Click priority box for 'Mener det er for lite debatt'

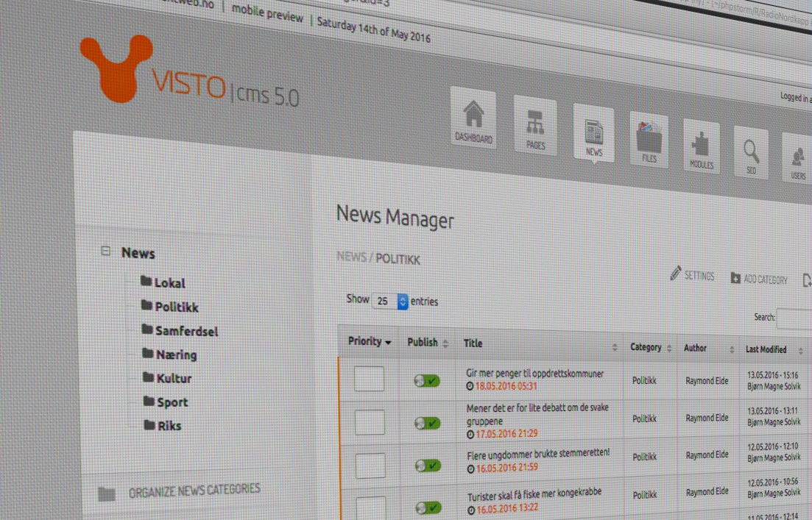point(370,421)
